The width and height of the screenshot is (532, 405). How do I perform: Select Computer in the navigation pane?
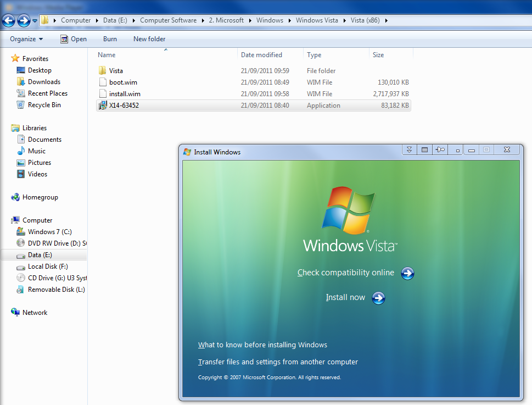37,220
